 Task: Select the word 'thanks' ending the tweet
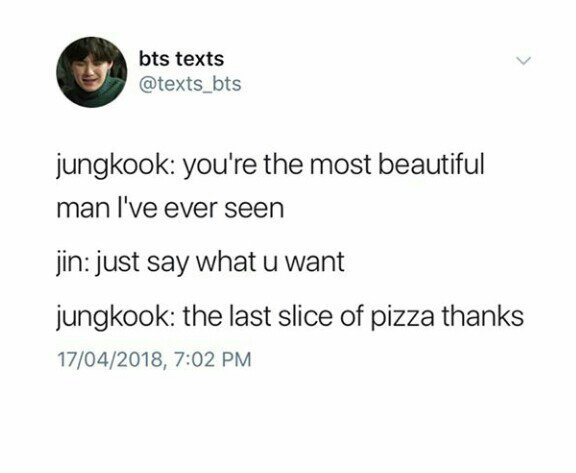[482, 317]
